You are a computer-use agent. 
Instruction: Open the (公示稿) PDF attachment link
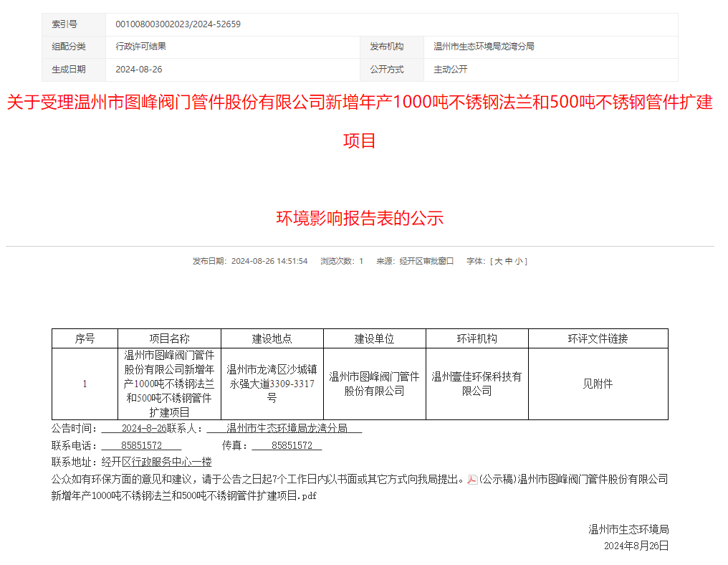pyautogui.click(x=360, y=488)
